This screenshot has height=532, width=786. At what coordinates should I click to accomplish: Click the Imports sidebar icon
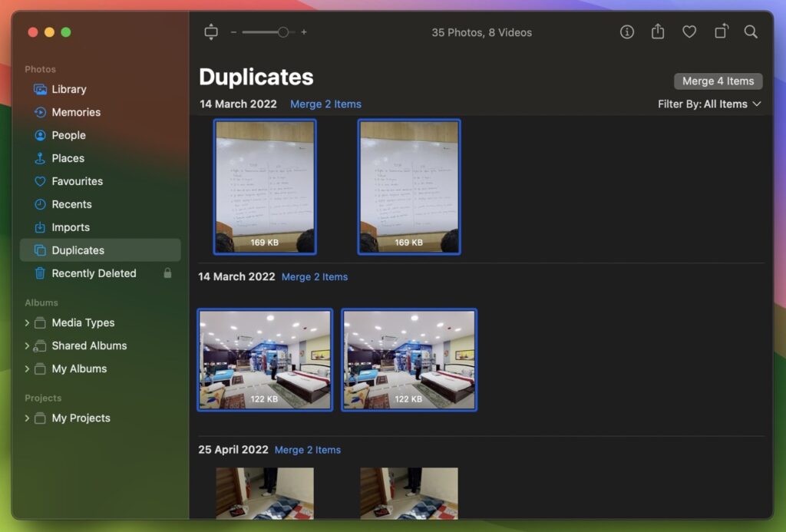coord(40,228)
